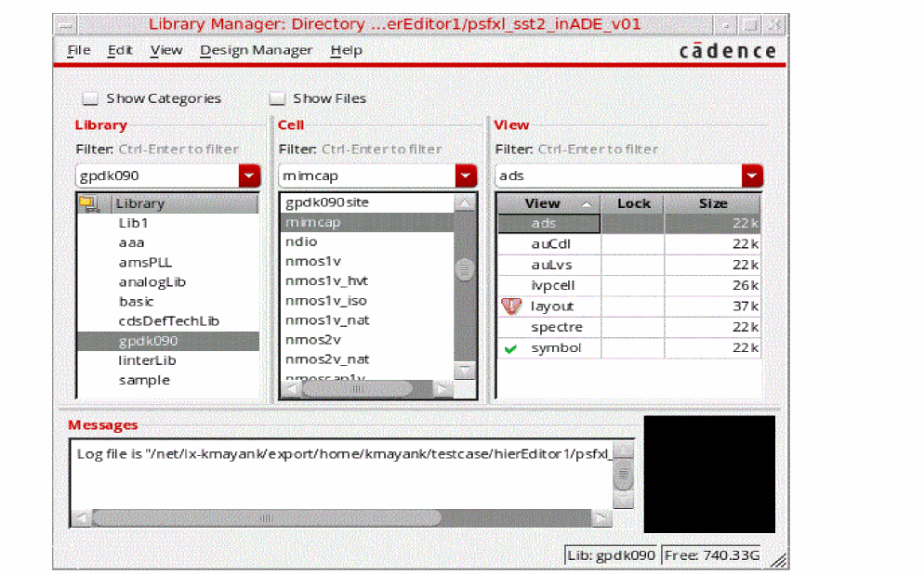Select the auCdl view
Viewport: 924px width, 574px height.
pyautogui.click(x=628, y=243)
